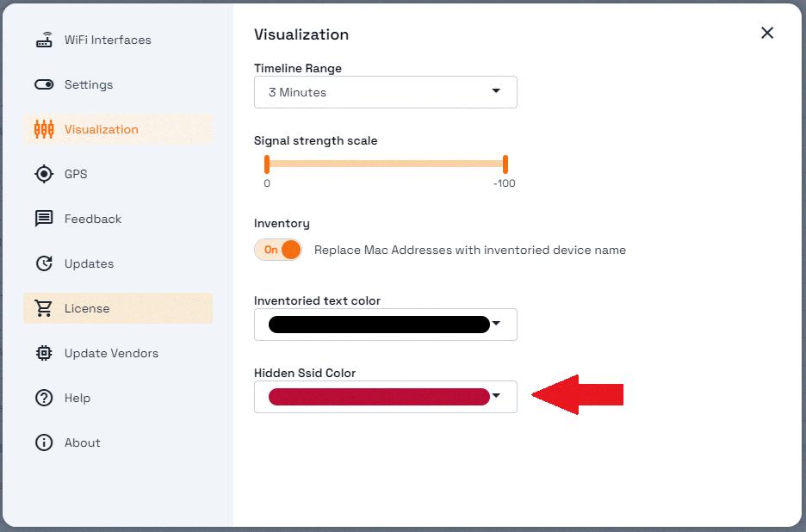Click the Visualization equalizer icon
This screenshot has height=532, width=806.
[44, 129]
